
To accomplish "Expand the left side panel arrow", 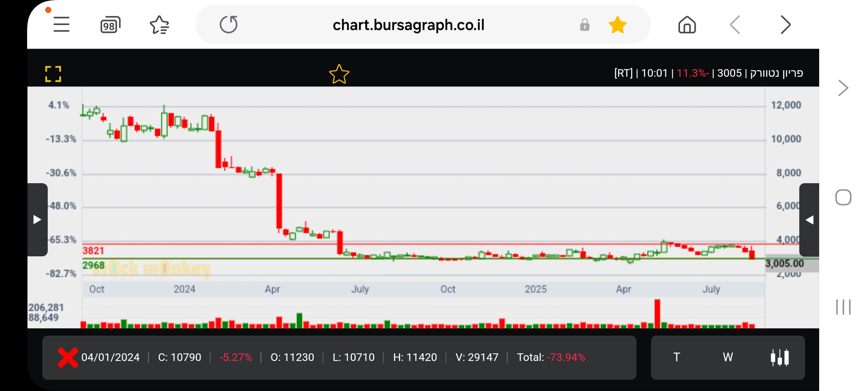I will tap(37, 219).
